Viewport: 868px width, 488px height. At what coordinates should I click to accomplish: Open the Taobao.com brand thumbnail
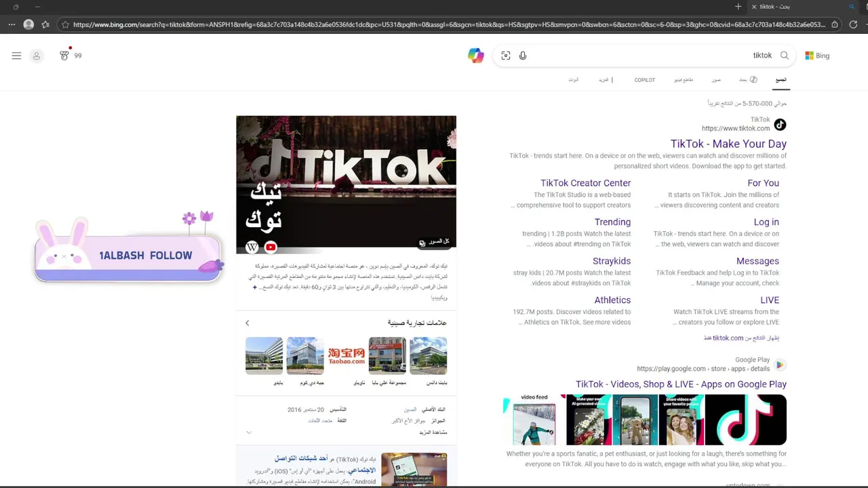pyautogui.click(x=347, y=356)
